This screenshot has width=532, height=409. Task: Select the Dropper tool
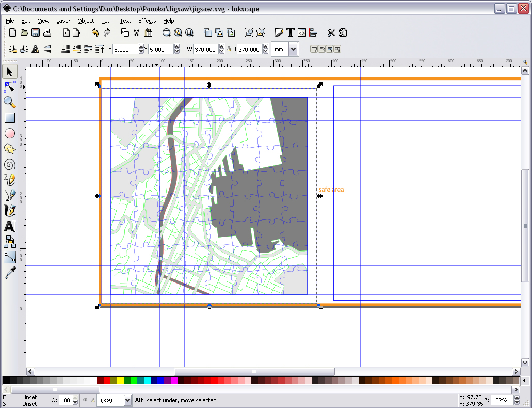pyautogui.click(x=9, y=273)
